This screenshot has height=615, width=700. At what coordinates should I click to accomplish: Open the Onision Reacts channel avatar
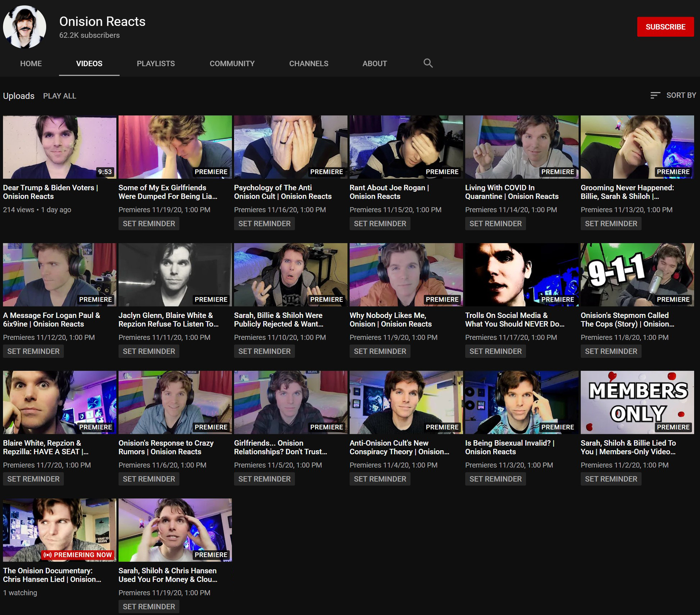[x=24, y=27]
